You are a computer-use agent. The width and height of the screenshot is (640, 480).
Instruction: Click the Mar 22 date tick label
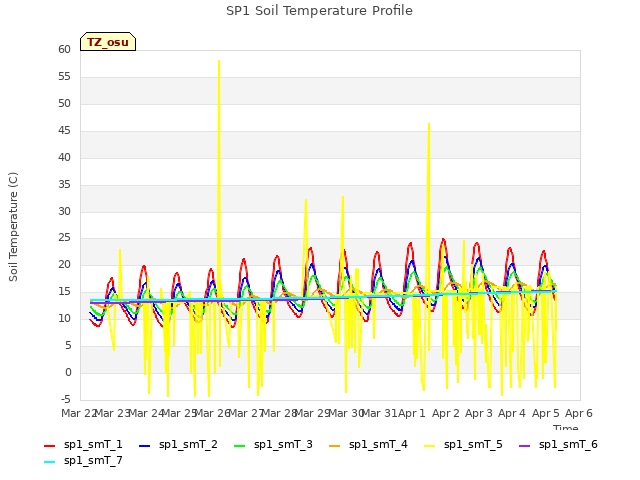point(79,413)
